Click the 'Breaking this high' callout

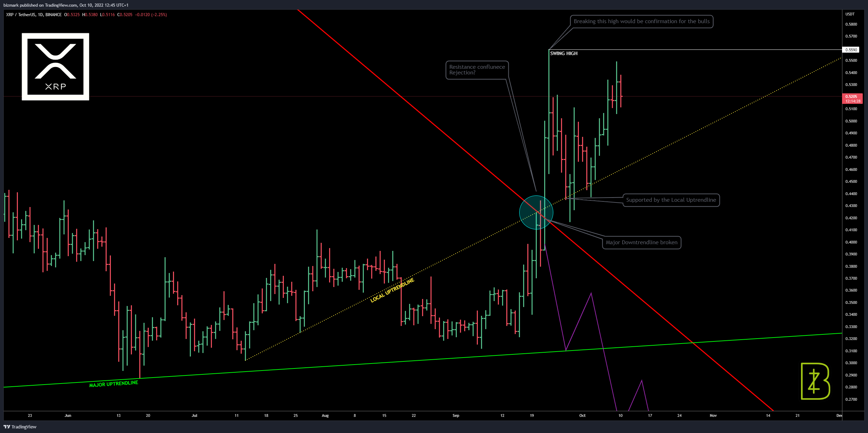point(642,21)
